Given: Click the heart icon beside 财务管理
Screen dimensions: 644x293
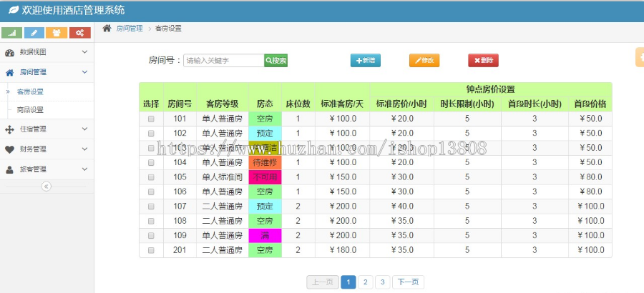Looking at the screenshot, I should (9, 150).
